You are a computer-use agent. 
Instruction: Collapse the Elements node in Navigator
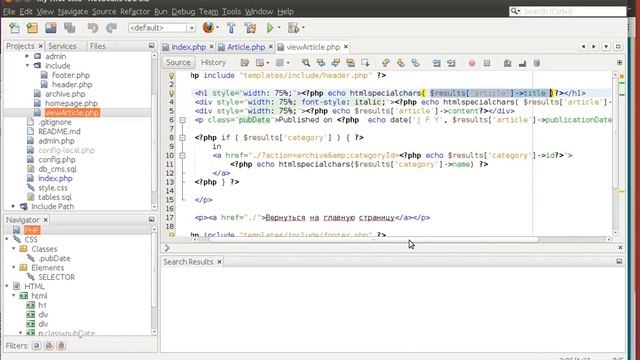click(13, 267)
